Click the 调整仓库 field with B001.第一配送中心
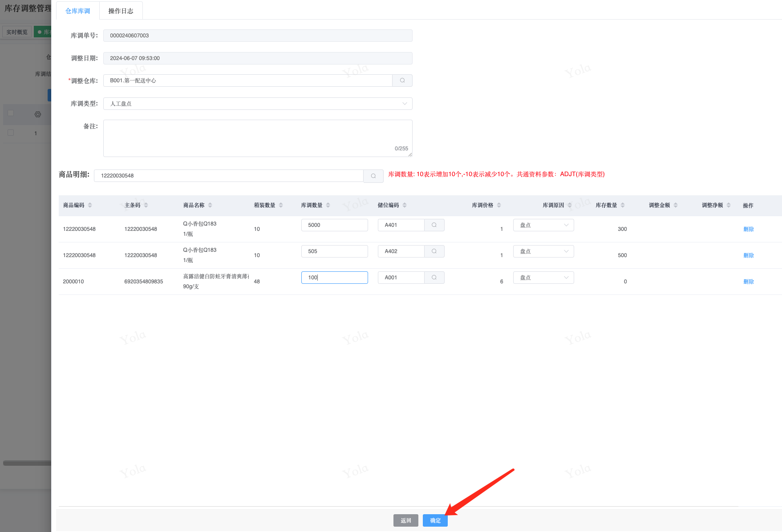The width and height of the screenshot is (782, 532). tap(248, 81)
